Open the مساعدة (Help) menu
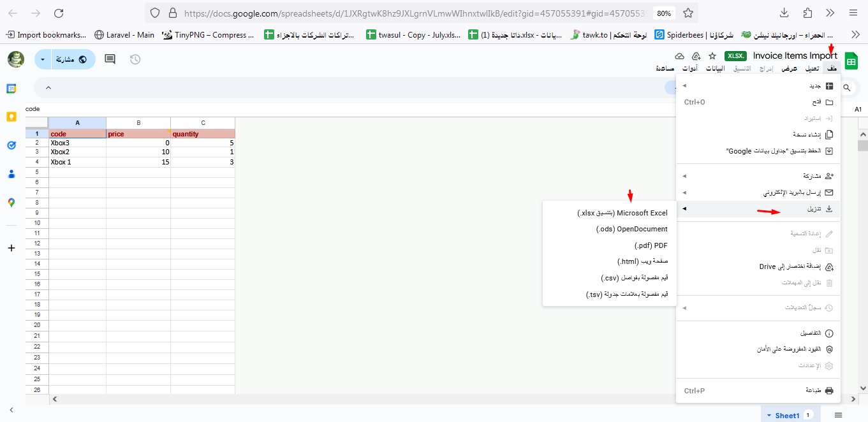 click(x=666, y=68)
